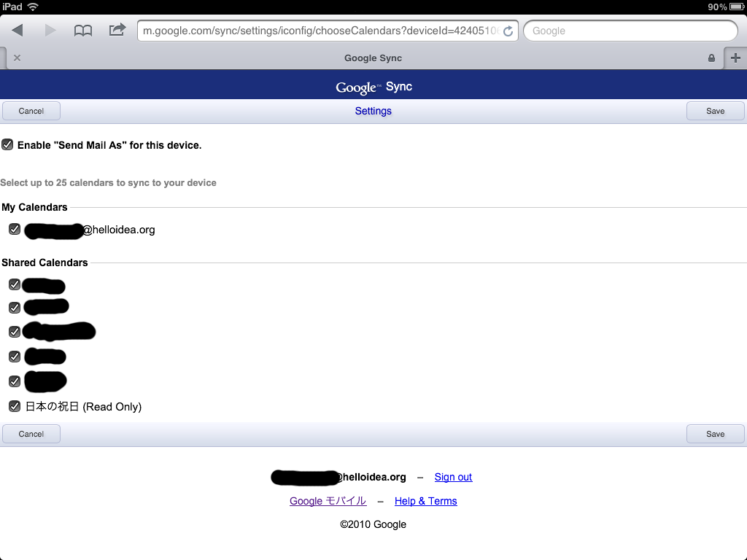Reload the page with the refresh icon
The height and width of the screenshot is (560, 747).
click(508, 31)
